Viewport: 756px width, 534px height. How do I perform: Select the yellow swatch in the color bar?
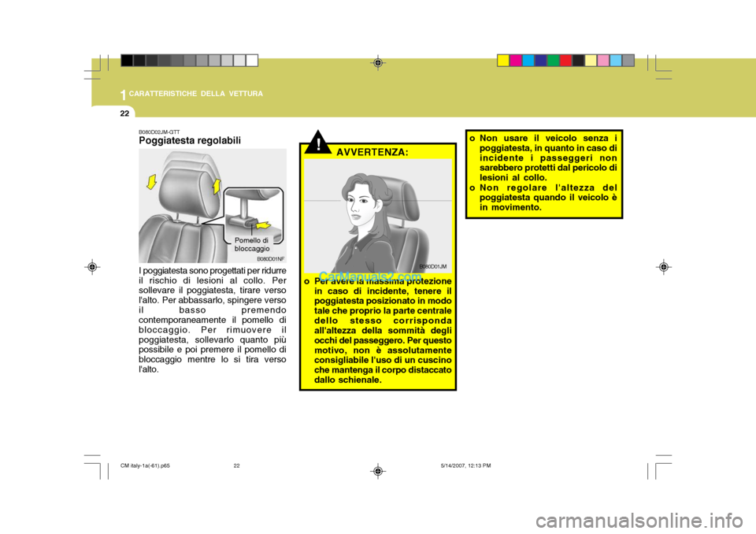(503, 61)
